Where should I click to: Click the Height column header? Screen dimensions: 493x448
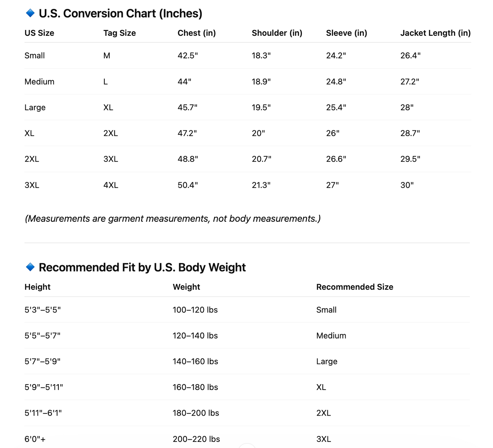pos(37,287)
